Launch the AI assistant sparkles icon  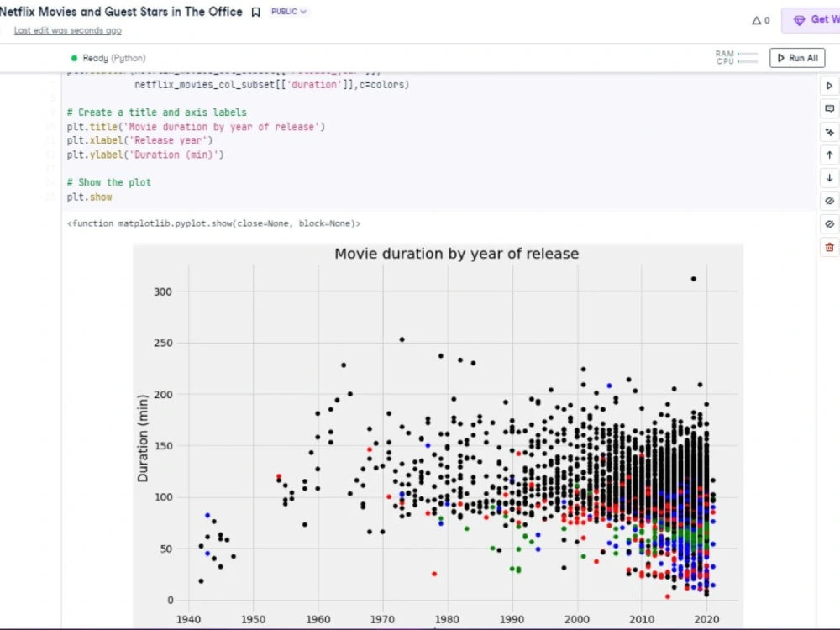coord(829,132)
